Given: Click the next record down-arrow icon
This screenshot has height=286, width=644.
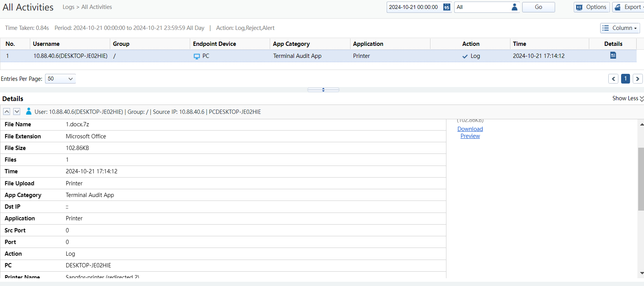Looking at the screenshot, I should coord(17,112).
